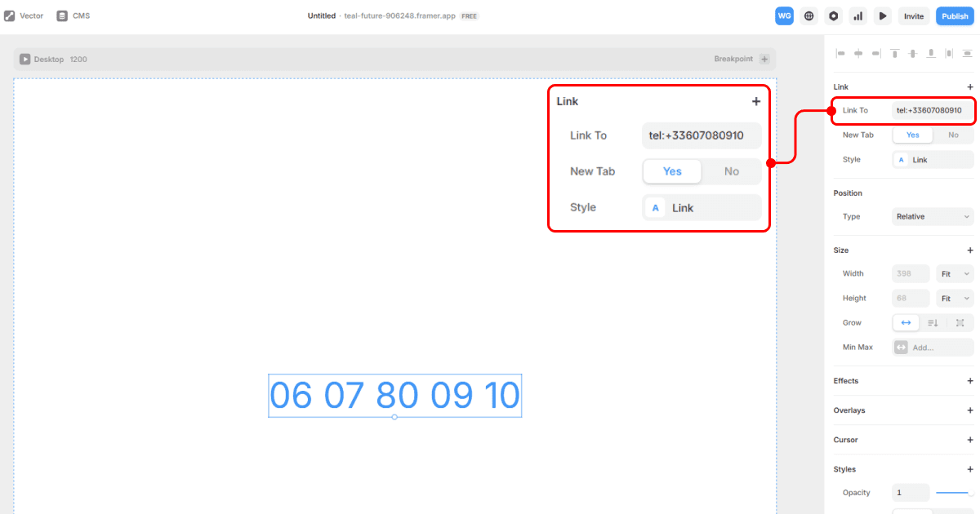Align selection to vertical middle

913,53
